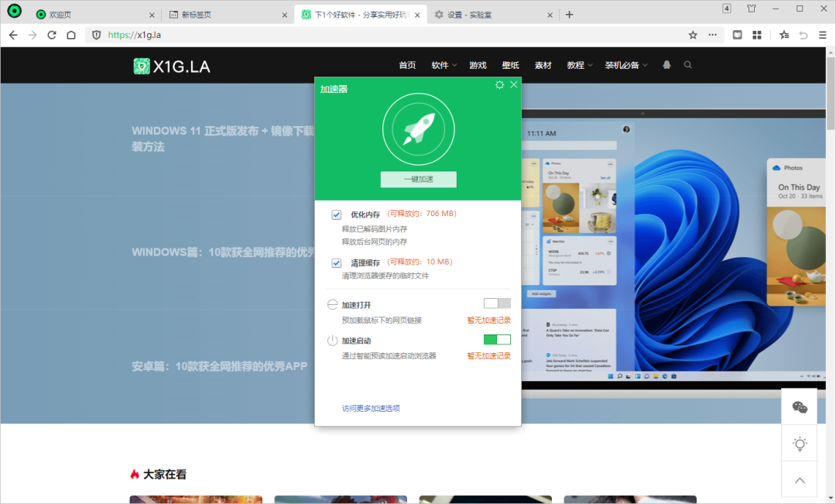Open the screenshot tool icon in toolbar
Screen dimensions: 836x504
click(x=738, y=35)
